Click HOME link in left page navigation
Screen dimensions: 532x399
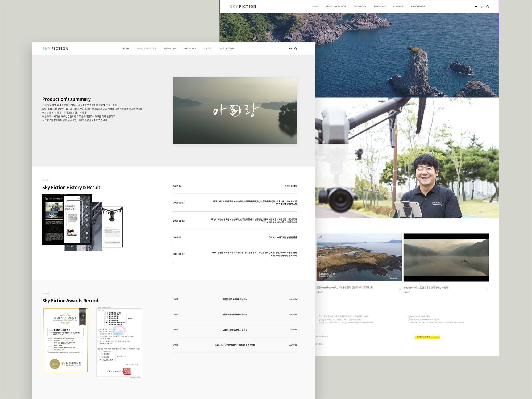[126, 49]
